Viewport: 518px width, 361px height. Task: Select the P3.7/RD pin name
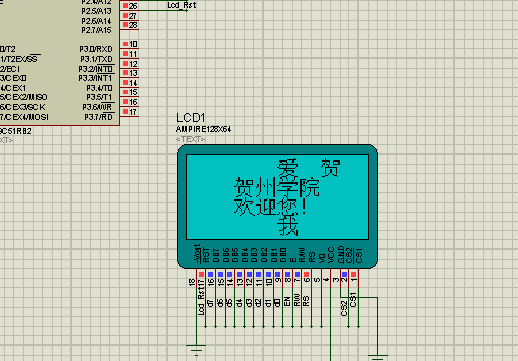[x=98, y=117]
